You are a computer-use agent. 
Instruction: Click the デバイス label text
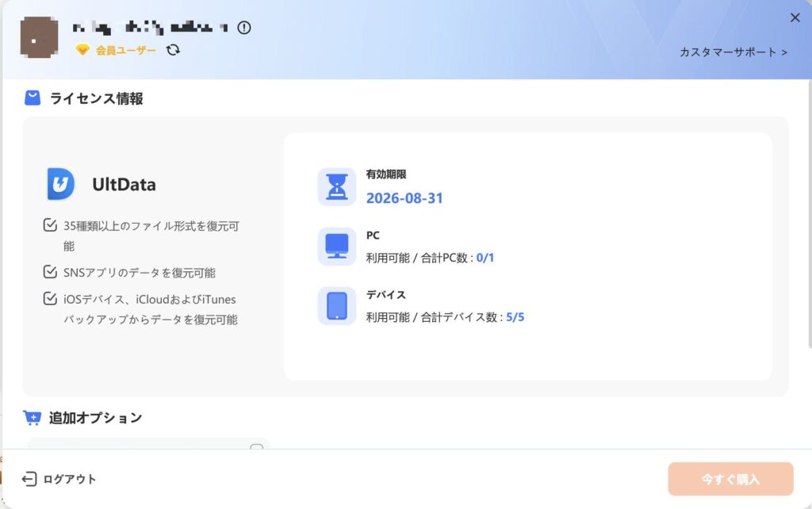click(386, 295)
